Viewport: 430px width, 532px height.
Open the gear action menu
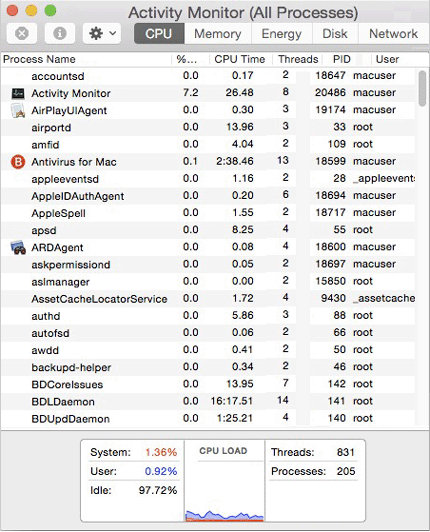[x=102, y=34]
